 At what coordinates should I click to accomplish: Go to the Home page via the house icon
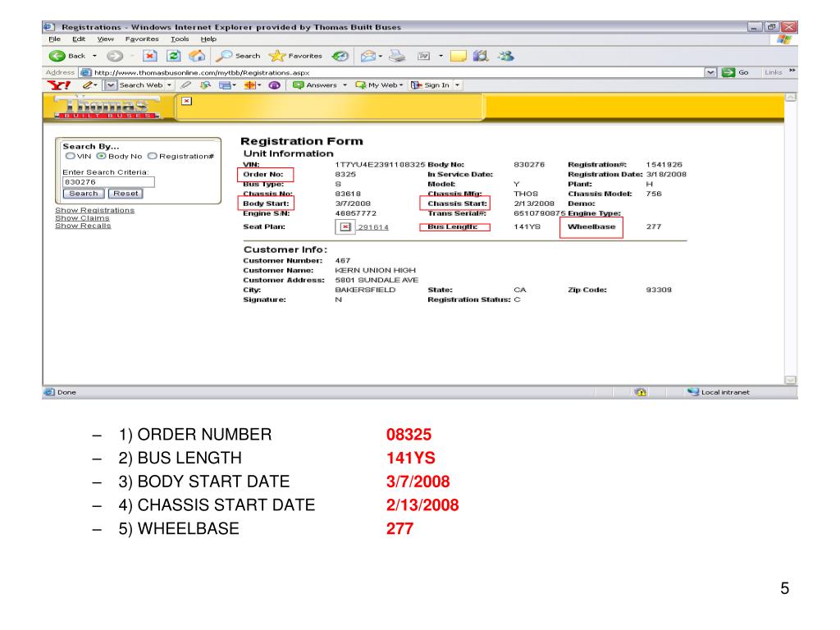[197, 56]
